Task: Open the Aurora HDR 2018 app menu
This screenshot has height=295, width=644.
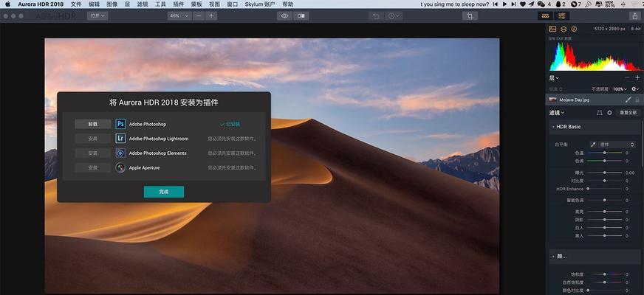Action: click(41, 4)
